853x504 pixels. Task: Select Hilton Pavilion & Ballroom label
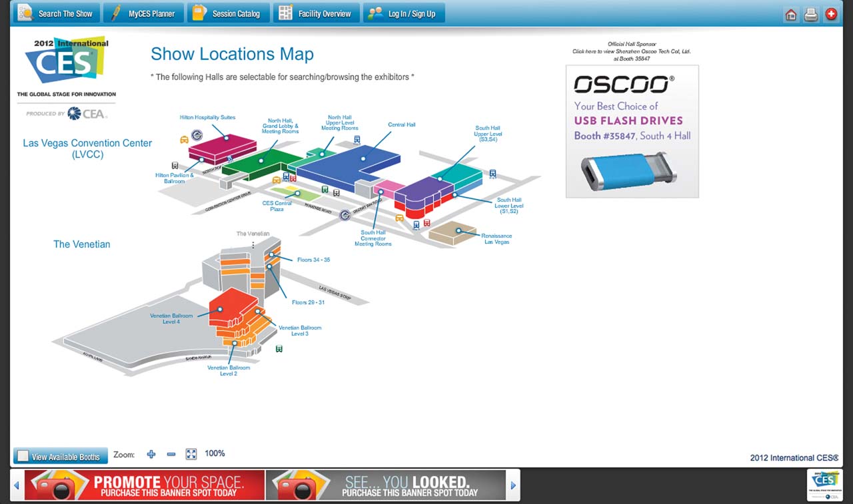175,178
